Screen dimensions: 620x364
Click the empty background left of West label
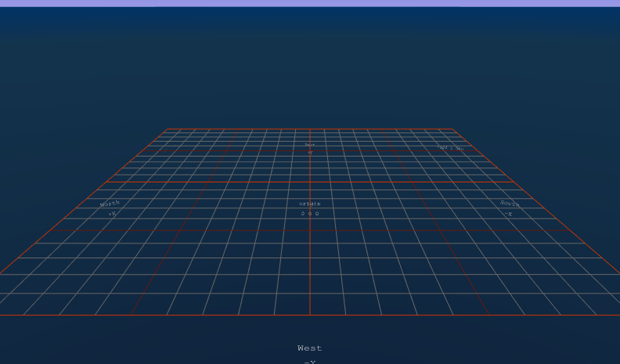tap(157, 344)
